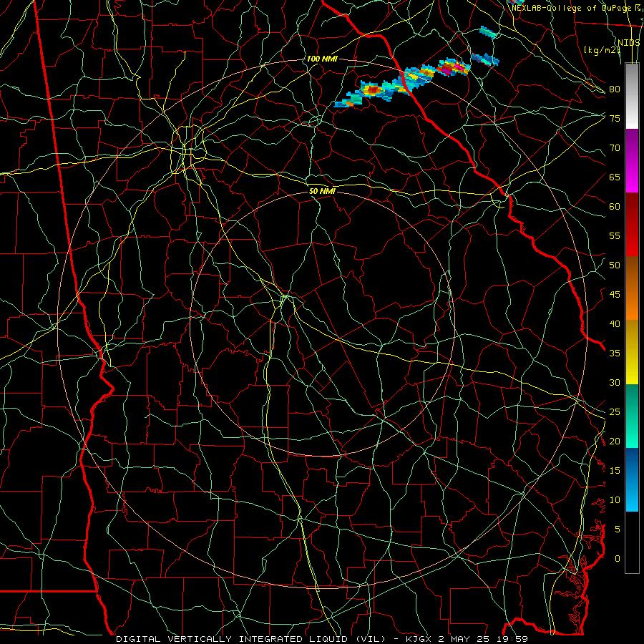Click the 50 NMI range ring label

click(322, 191)
